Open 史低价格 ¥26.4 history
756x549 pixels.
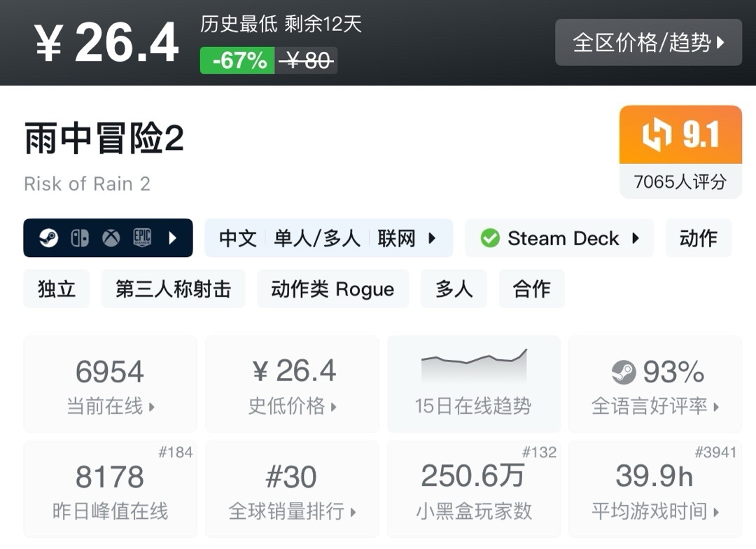tap(292, 384)
